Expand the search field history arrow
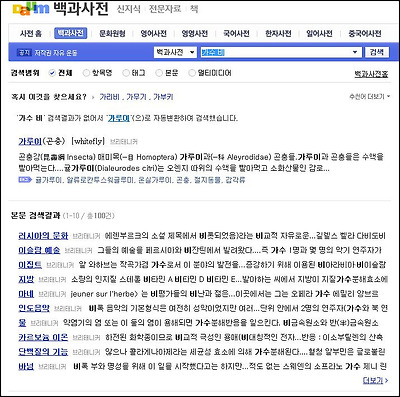Viewport: 400px width, 397px height. tap(355, 52)
